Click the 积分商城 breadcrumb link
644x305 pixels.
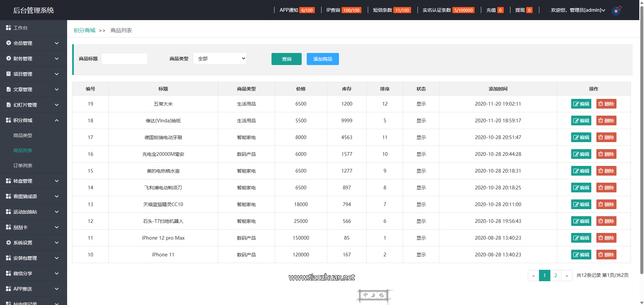tap(85, 30)
